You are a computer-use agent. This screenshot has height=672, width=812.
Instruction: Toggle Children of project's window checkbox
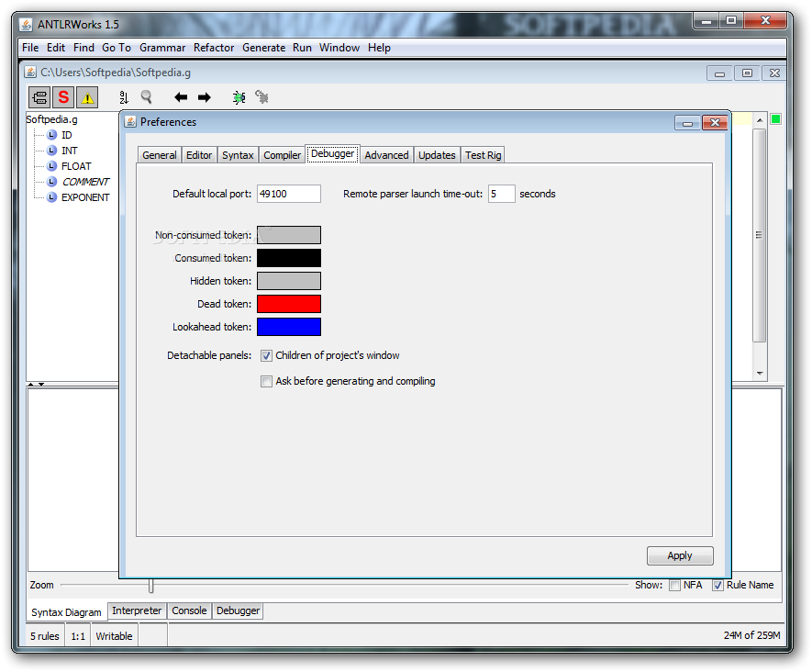click(266, 355)
